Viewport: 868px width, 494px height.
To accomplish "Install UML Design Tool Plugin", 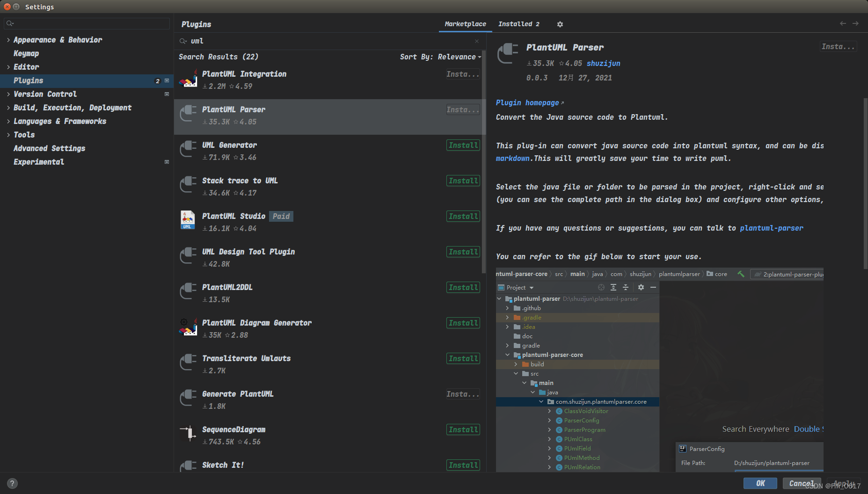I will point(463,252).
